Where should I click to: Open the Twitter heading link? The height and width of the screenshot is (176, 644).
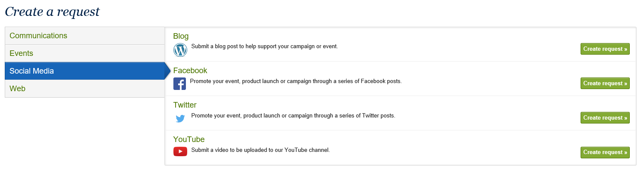pos(185,105)
